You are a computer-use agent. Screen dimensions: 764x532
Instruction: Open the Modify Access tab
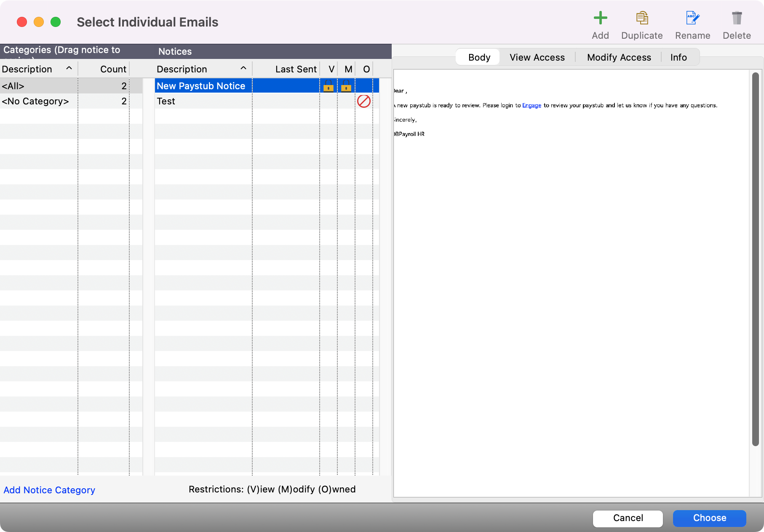[619, 57]
